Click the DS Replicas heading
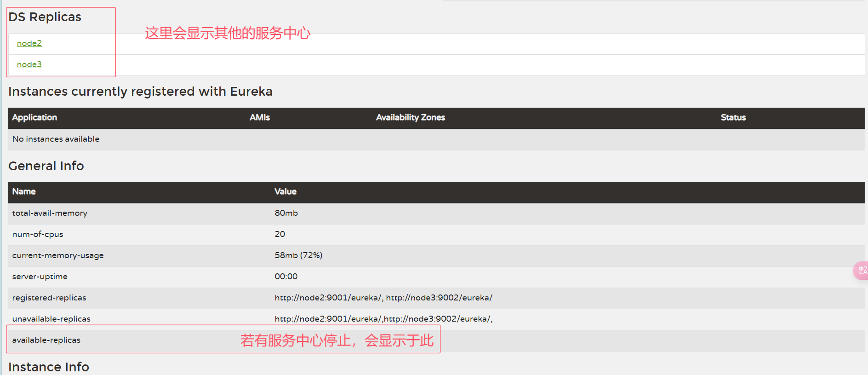Viewport: 868px width, 375px height. [x=45, y=17]
